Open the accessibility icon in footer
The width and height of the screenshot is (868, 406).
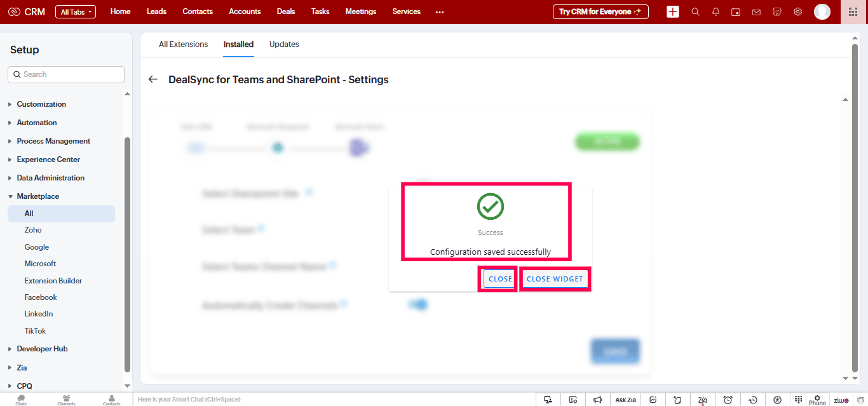(778, 400)
